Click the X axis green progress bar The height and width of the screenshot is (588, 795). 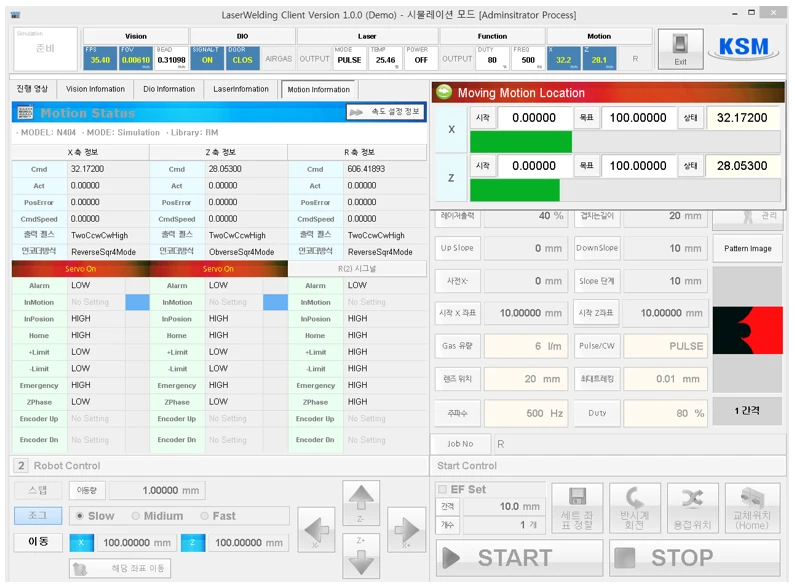point(521,142)
